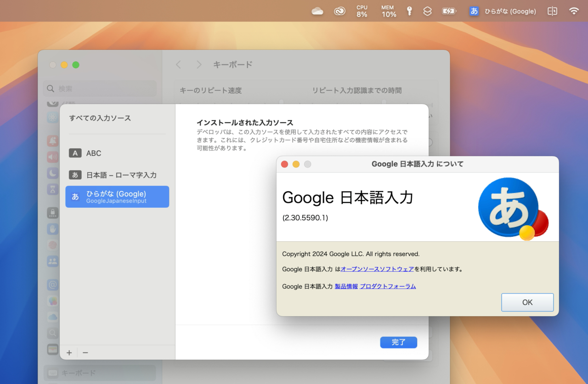
Task: Click the split-window icon in menu bar
Action: 552,11
